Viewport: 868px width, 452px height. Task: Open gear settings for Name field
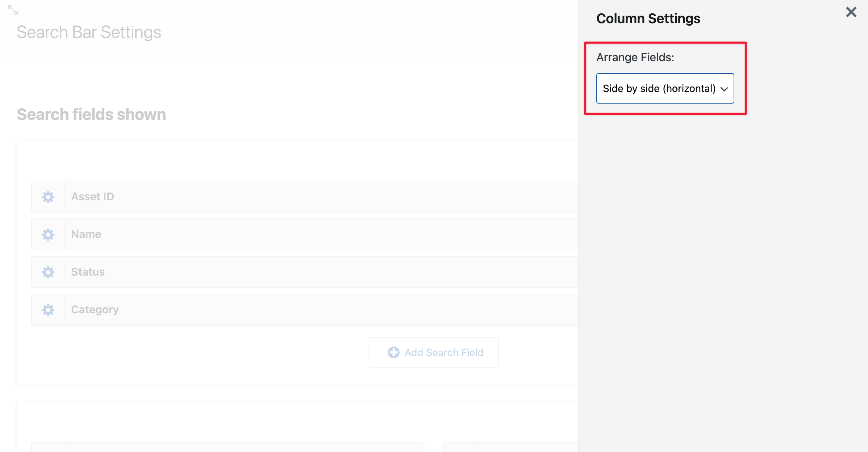[x=48, y=234]
